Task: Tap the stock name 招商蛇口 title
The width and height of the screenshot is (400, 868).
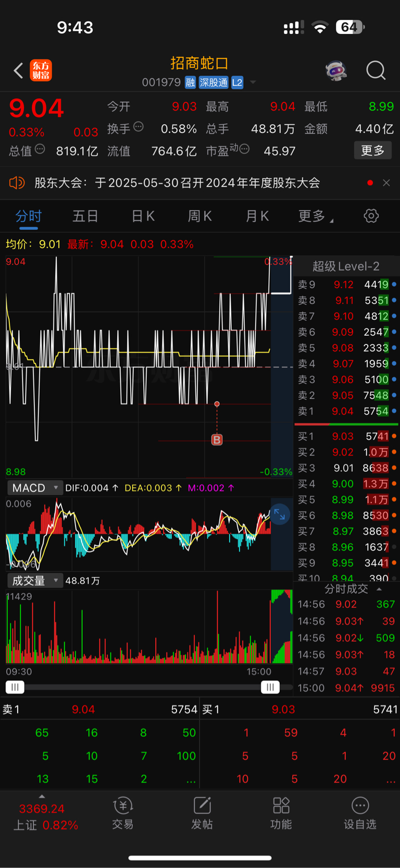Action: [x=199, y=63]
